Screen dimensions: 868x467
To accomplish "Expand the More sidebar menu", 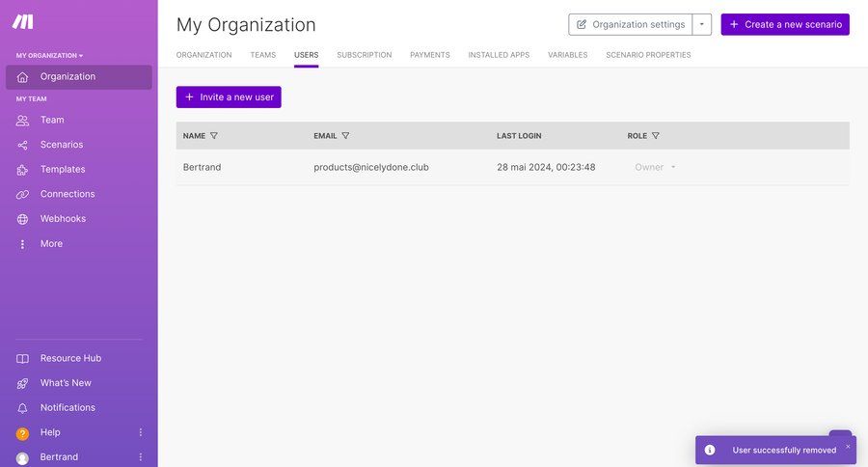I will pos(51,244).
